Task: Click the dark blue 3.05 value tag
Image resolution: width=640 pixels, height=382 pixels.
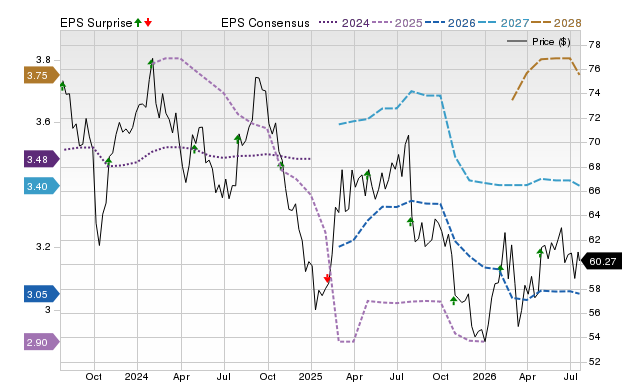Action: click(42, 294)
